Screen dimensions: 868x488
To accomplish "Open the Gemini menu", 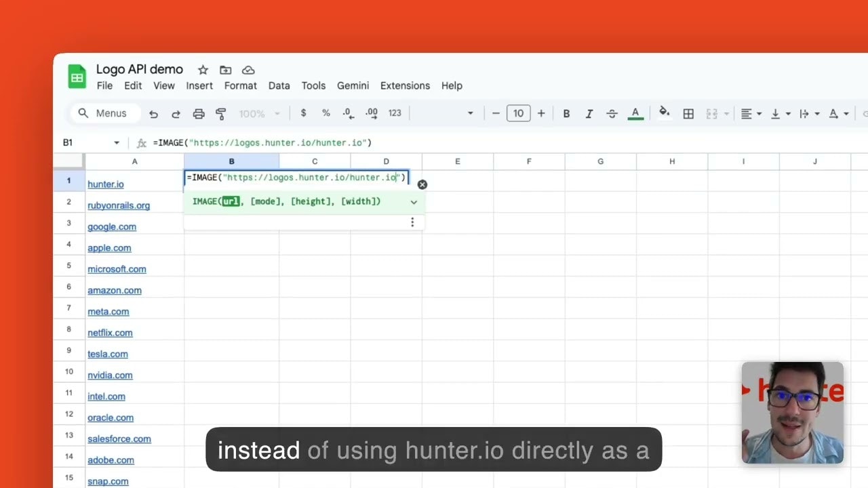I will 353,85.
